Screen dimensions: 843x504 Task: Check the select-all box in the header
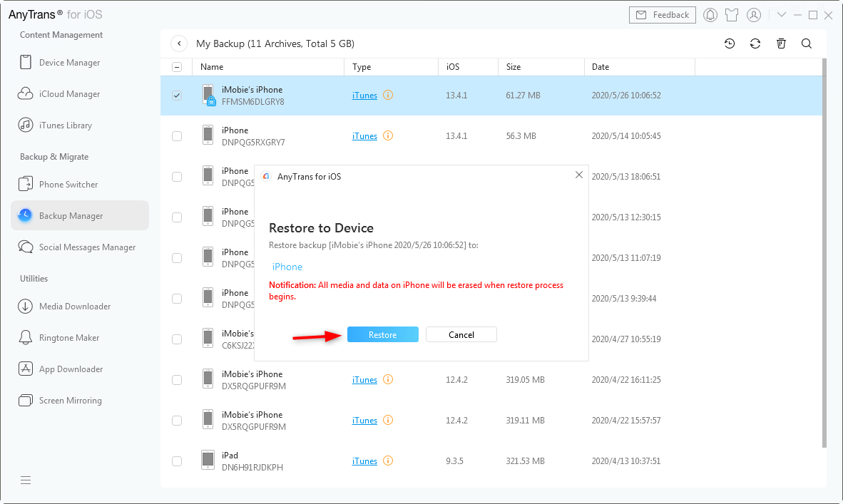coord(176,66)
